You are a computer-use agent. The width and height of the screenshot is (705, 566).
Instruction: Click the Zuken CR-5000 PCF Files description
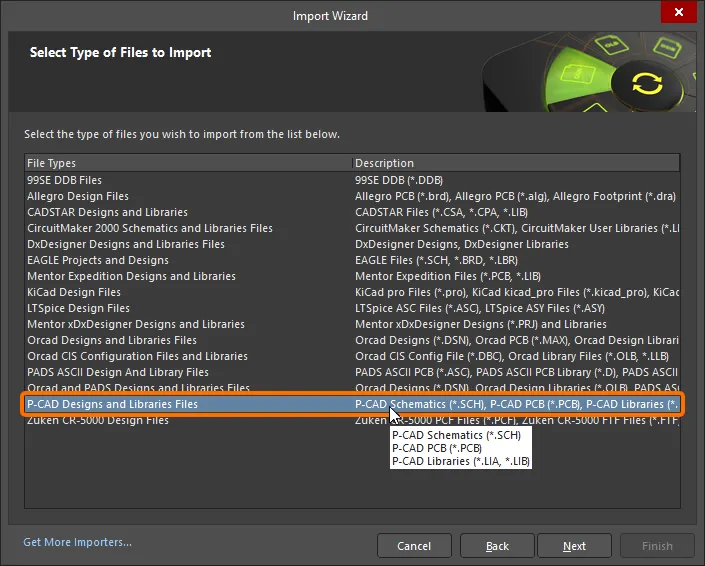517,421
